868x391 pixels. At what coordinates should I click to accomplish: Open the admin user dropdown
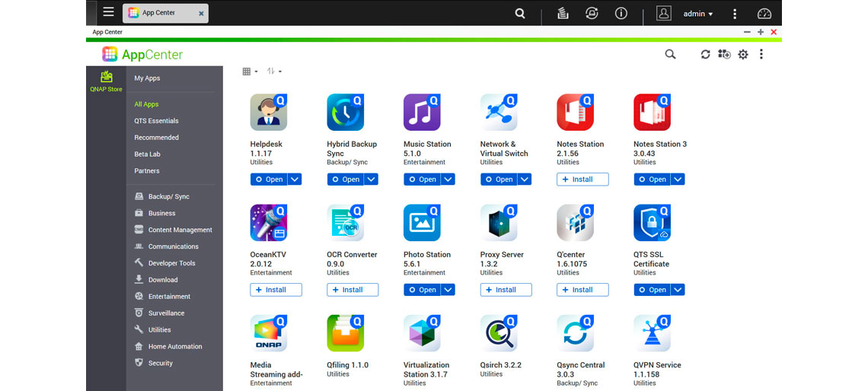pyautogui.click(x=698, y=14)
